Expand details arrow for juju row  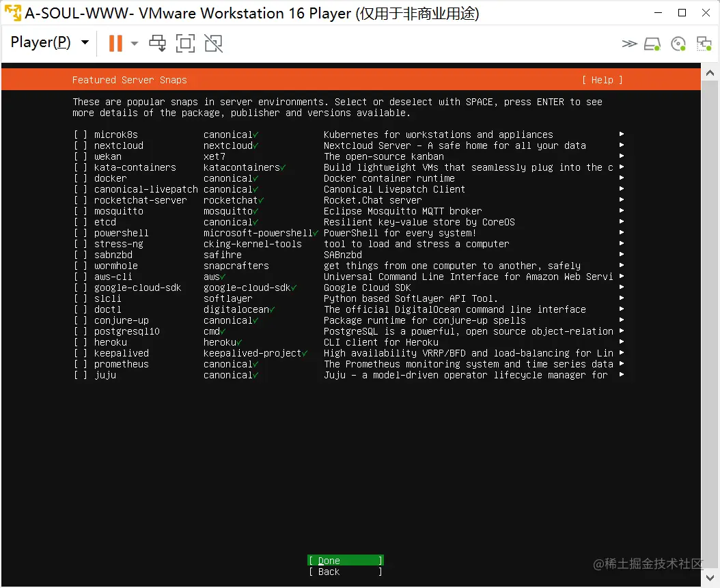[621, 374]
